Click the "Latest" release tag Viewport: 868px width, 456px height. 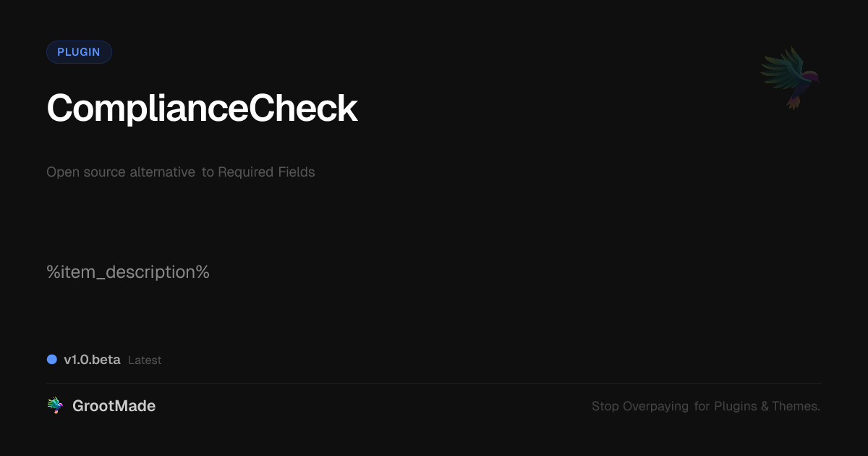tap(145, 360)
